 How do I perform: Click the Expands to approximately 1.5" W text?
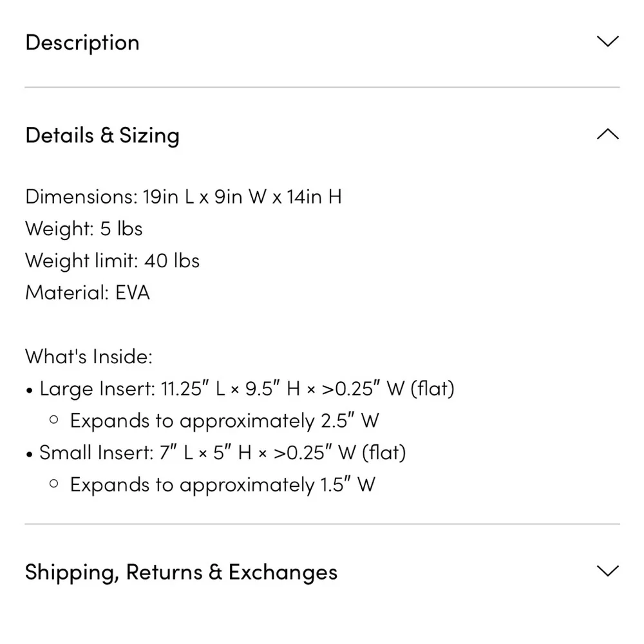pos(222,484)
